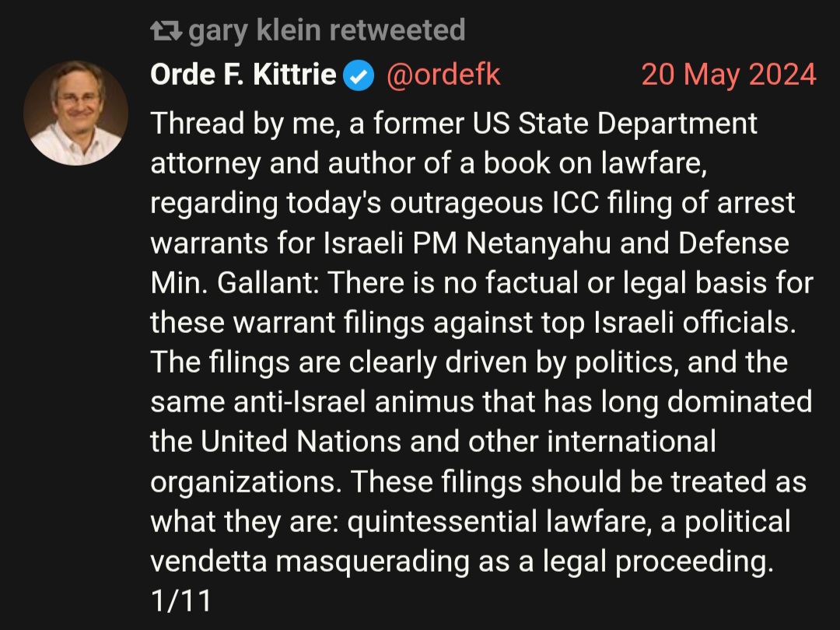
Task: Click 'United Nations' in the tweet text
Action: point(301,442)
